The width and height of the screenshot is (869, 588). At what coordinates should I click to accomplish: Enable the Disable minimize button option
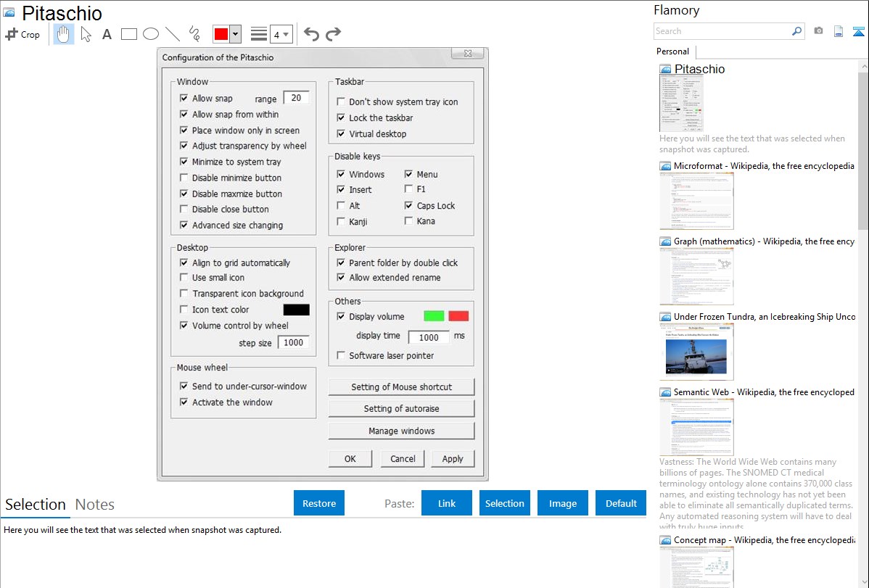point(184,178)
